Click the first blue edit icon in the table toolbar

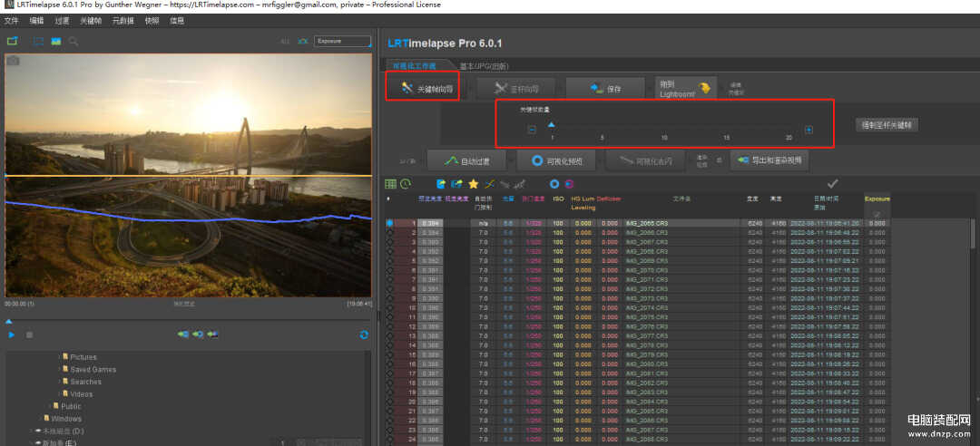[x=441, y=184]
